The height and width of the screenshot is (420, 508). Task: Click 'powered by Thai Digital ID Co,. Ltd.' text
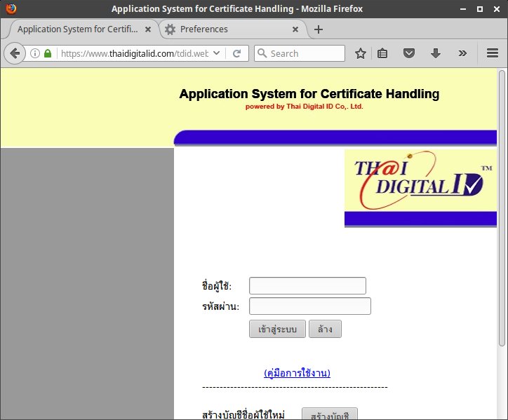tap(305, 107)
